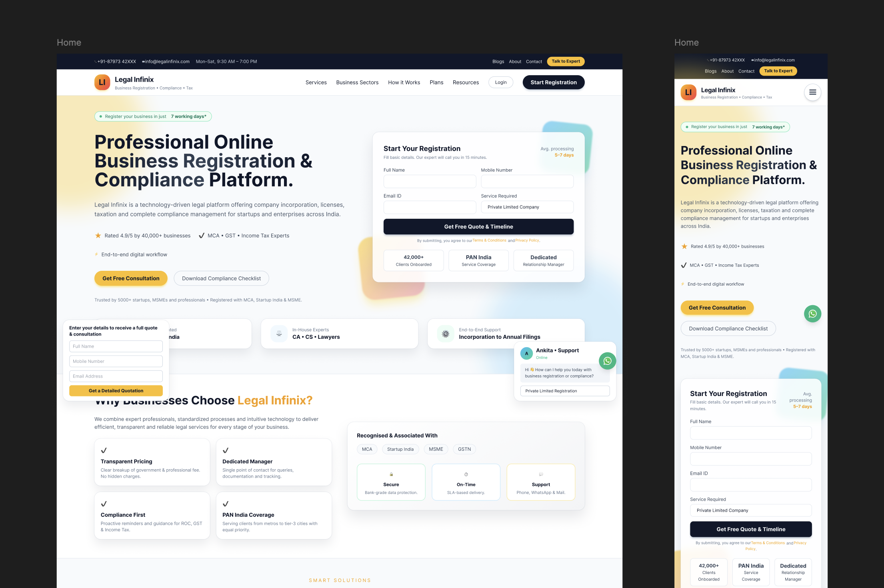
Task: Click the desktop registration Mobile Number field
Action: click(527, 182)
